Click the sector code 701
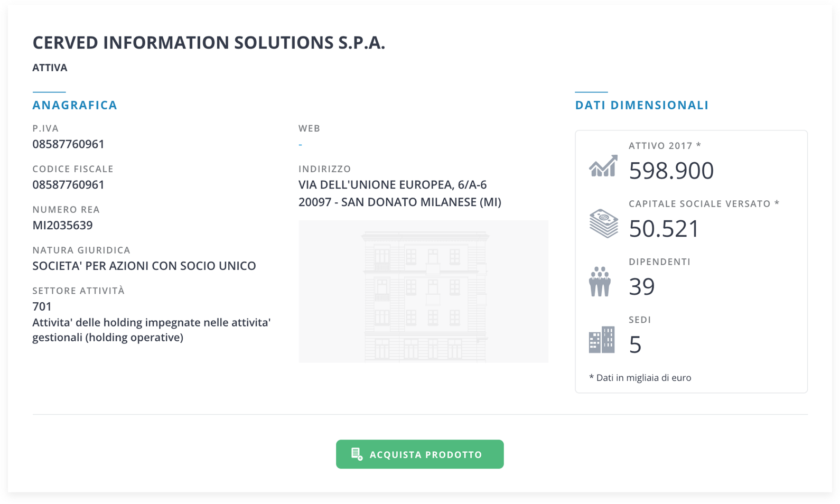 [x=42, y=306]
